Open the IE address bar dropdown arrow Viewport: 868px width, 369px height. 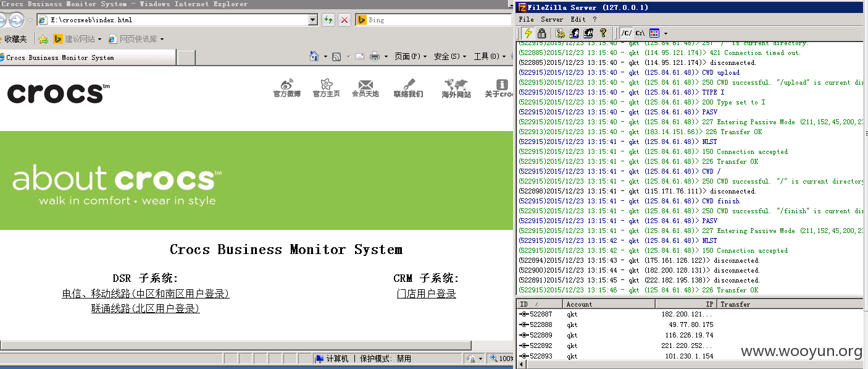(312, 20)
